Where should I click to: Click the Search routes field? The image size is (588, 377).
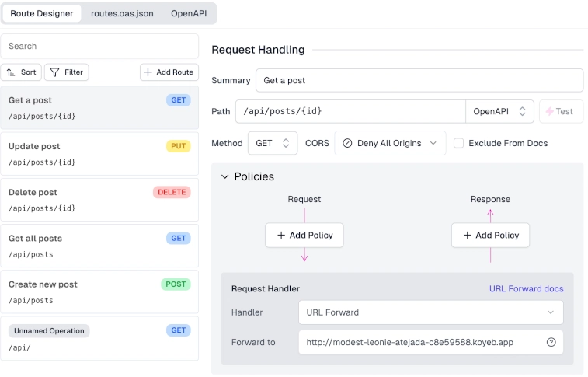(99, 46)
